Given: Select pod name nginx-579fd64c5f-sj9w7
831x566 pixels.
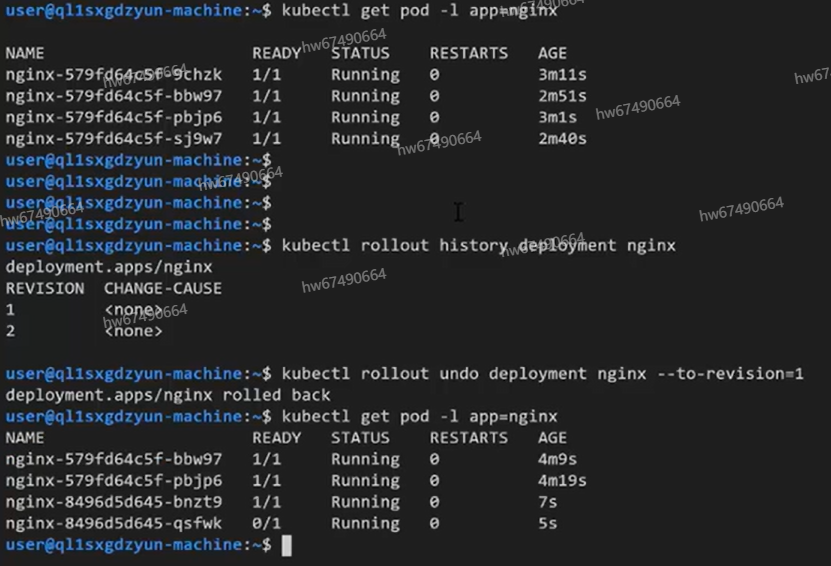Looking at the screenshot, I should pos(114,139).
